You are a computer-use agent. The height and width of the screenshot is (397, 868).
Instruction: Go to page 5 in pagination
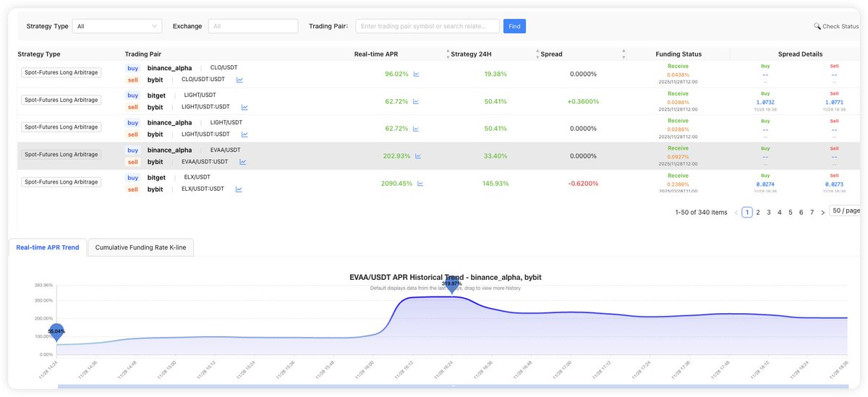pyautogui.click(x=791, y=213)
